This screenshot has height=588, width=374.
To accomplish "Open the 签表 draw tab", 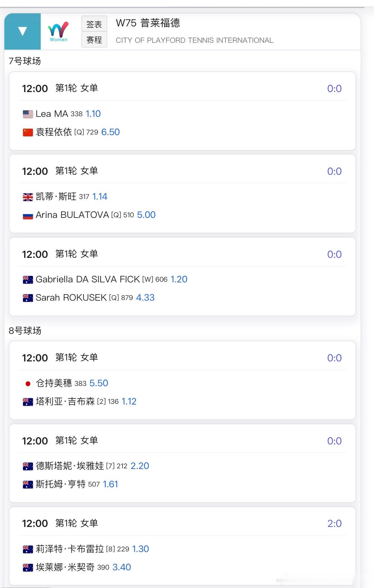I will pos(94,24).
